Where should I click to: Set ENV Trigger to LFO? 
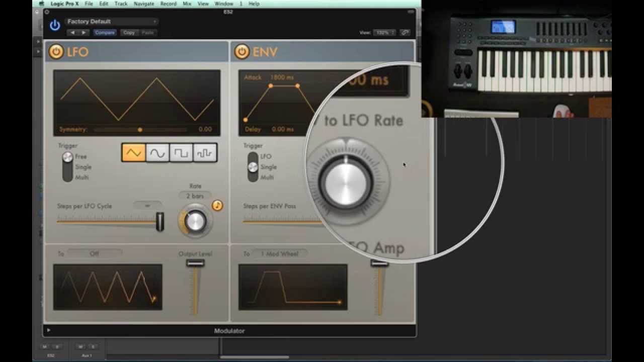click(266, 156)
